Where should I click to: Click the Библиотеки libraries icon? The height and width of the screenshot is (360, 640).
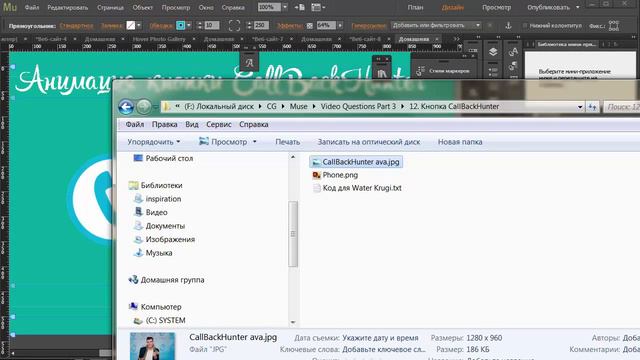[x=133, y=185]
